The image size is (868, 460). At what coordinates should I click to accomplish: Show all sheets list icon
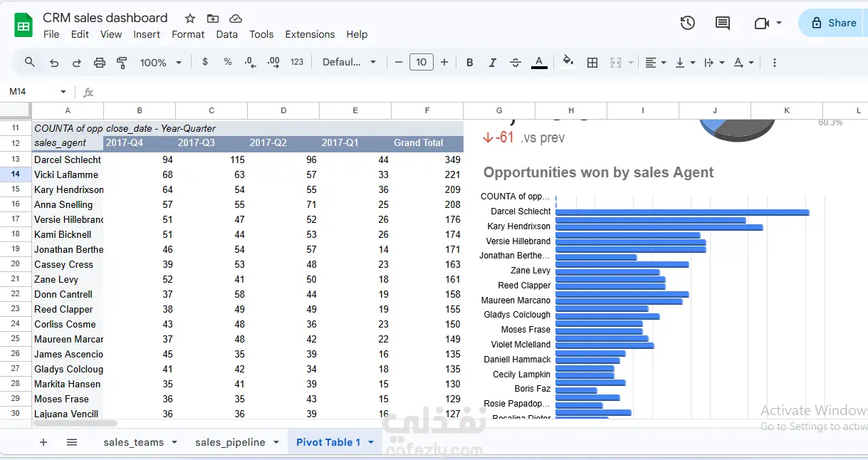(x=72, y=442)
